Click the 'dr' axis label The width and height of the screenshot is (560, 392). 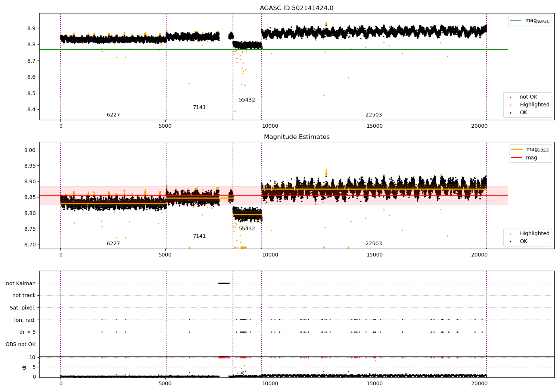24,367
